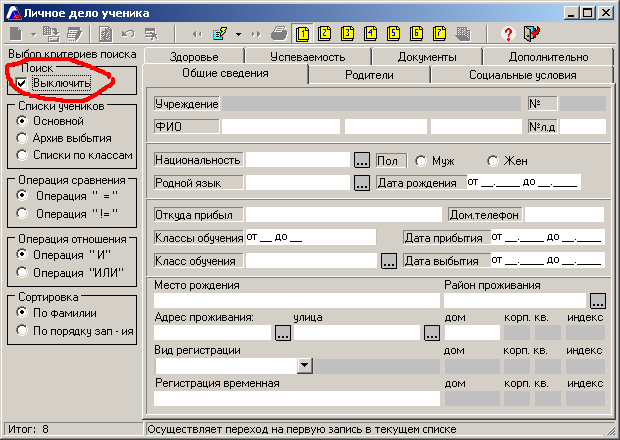
Task: Open help with the red question mark icon
Action: click(x=508, y=34)
